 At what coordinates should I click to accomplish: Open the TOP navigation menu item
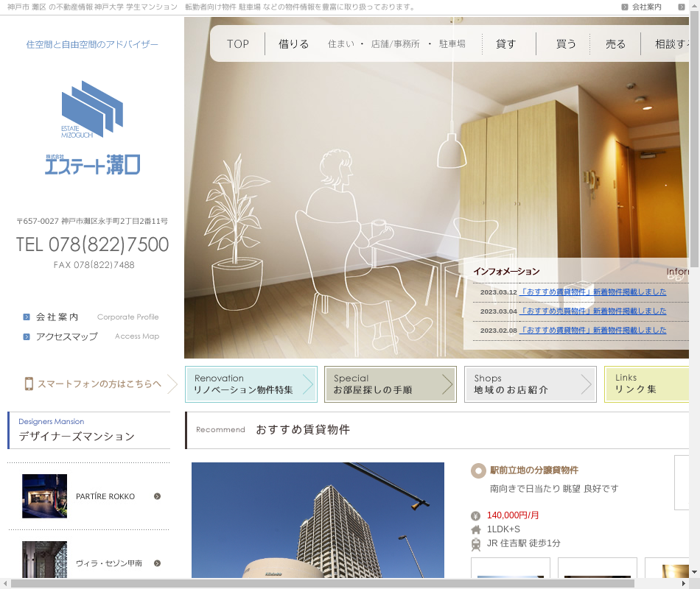click(237, 44)
